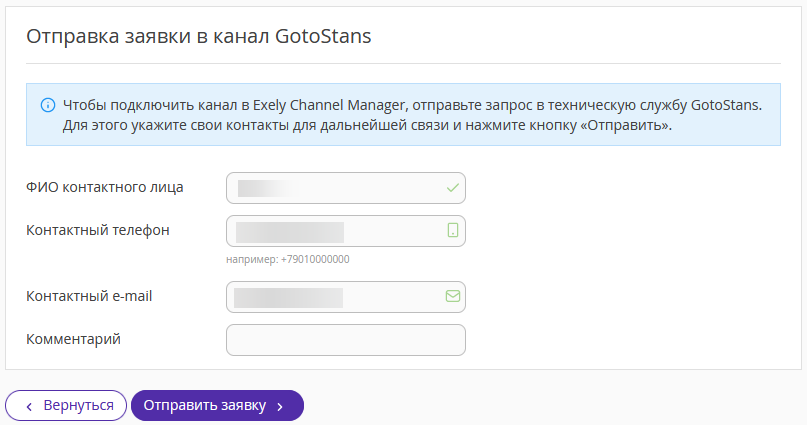Click the phone icon in the telephone field
The height and width of the screenshot is (425, 807).
coord(452,230)
